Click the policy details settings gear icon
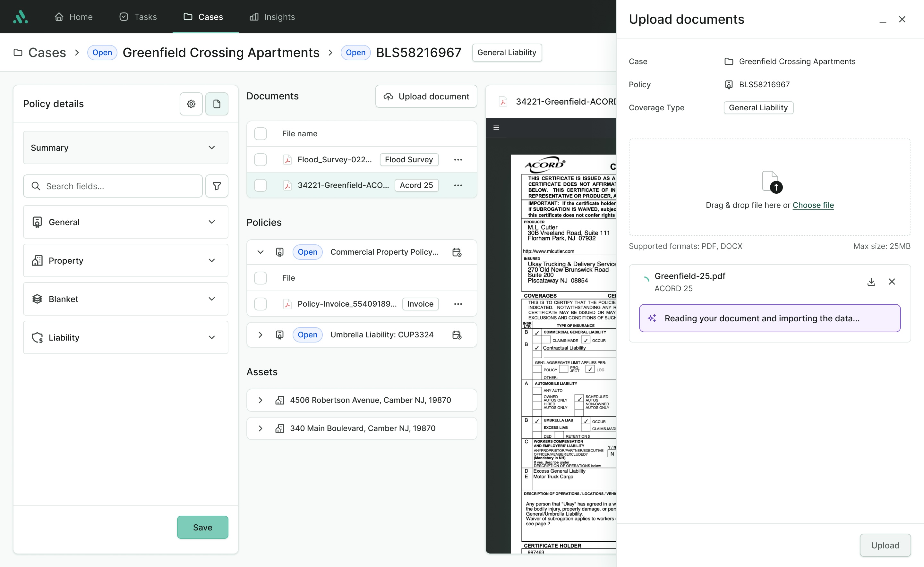The image size is (924, 567). click(x=191, y=104)
